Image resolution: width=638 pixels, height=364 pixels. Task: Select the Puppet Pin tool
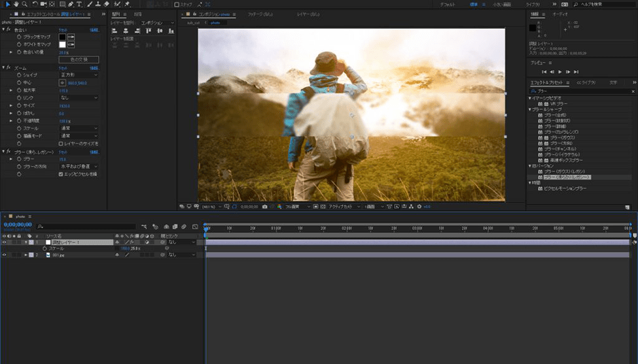[x=127, y=4]
